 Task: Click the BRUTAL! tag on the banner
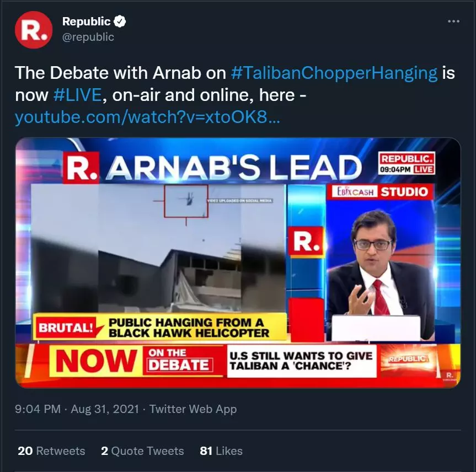tap(66, 328)
